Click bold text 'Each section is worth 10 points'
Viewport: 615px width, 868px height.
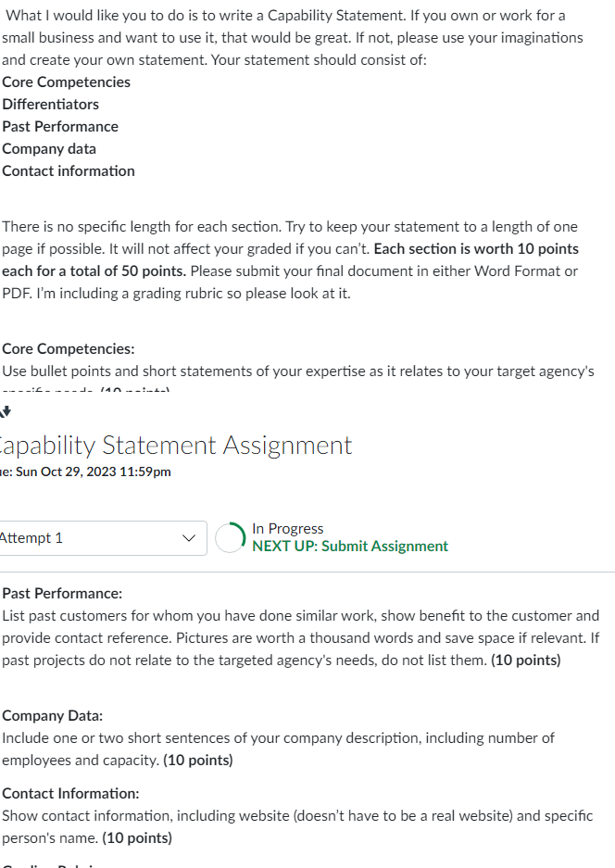tap(476, 248)
